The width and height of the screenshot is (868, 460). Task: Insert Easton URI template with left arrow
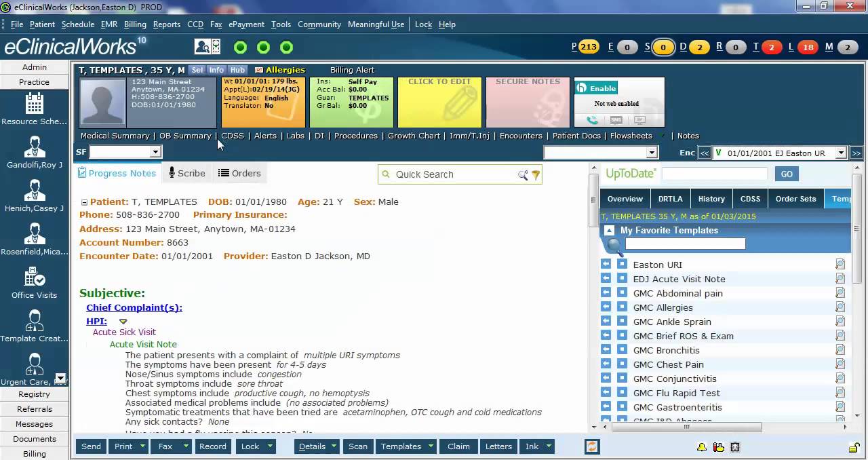[x=606, y=265]
